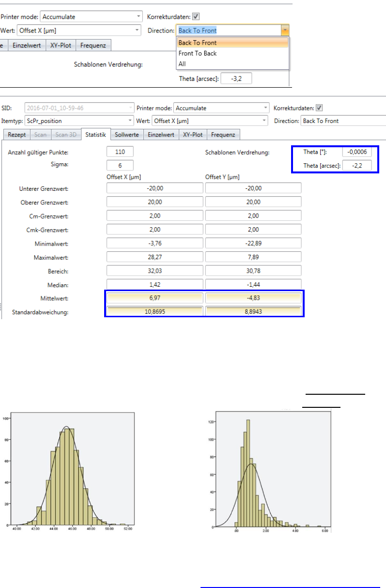Select the Theta [°] field showing -0,0006

click(x=356, y=152)
